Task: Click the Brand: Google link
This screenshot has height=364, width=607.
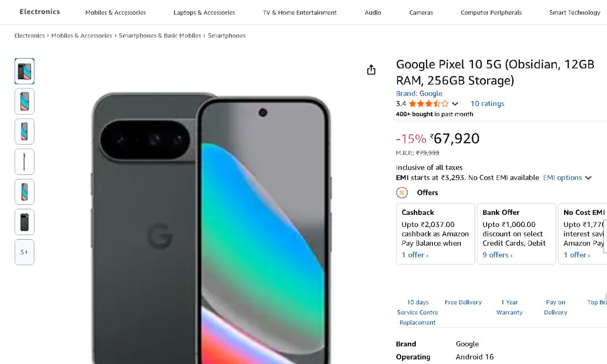Action: coord(419,94)
